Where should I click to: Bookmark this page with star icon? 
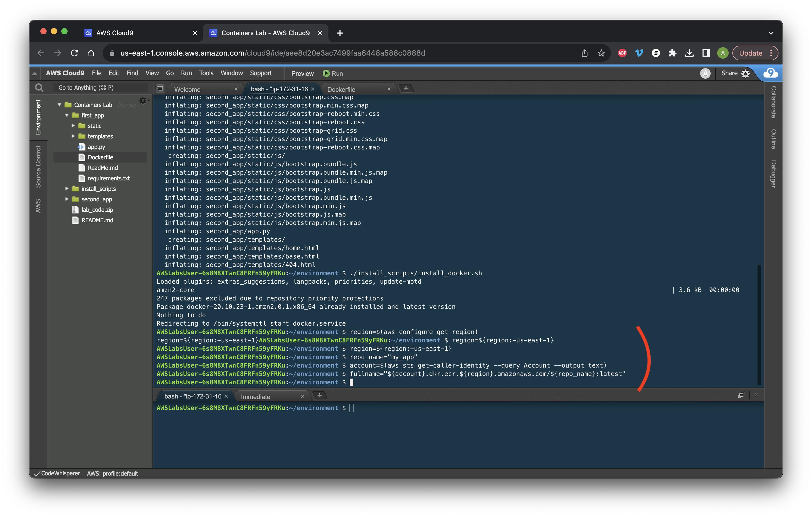click(x=601, y=53)
